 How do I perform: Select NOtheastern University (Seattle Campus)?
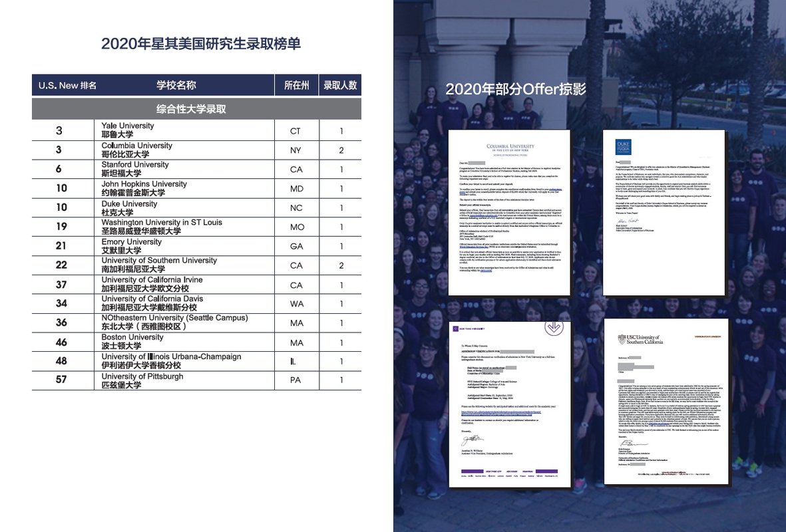pyautogui.click(x=174, y=318)
